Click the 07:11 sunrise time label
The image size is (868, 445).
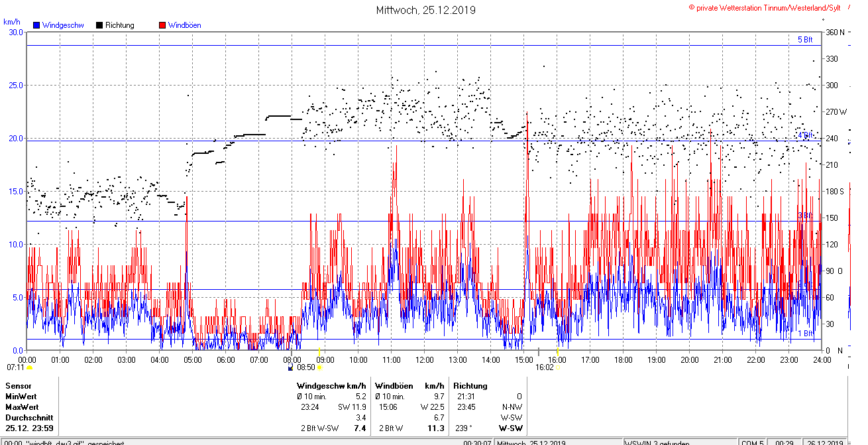[x=15, y=367]
